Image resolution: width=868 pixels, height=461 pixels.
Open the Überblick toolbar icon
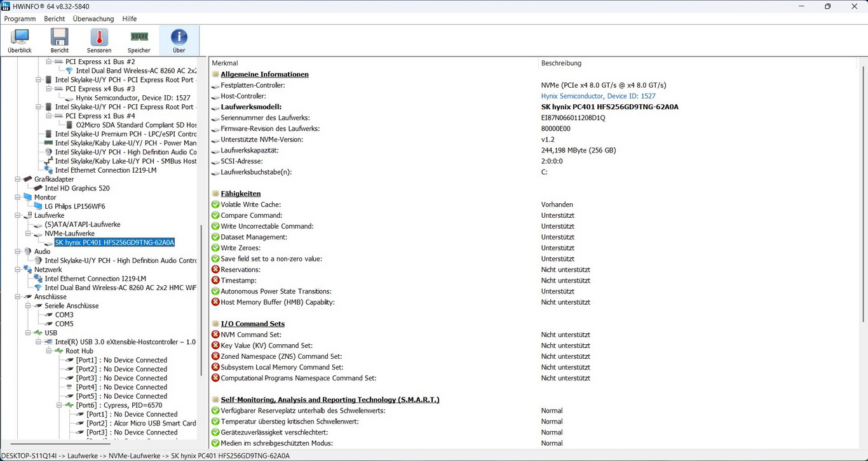click(x=20, y=41)
